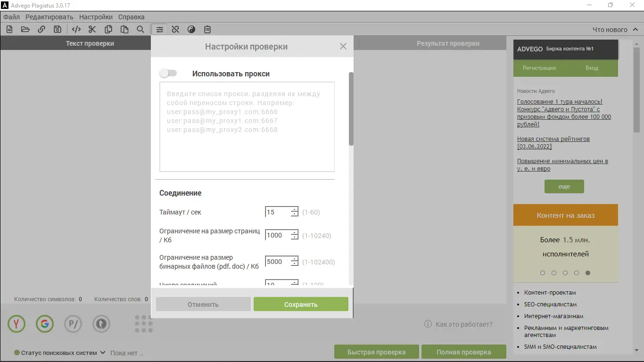This screenshot has height=362, width=644.
Task: Open the Файл menu
Action: click(x=11, y=17)
